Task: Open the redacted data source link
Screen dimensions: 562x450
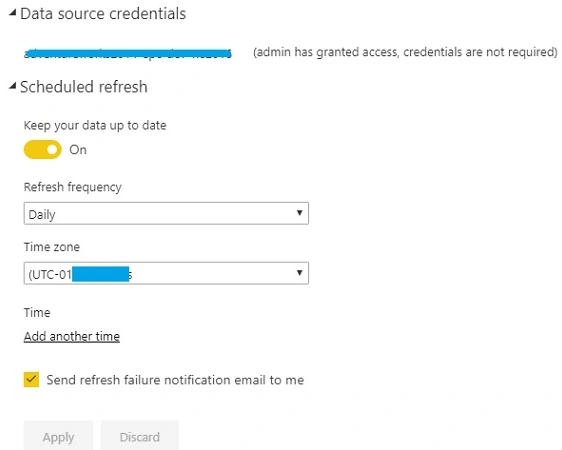Action: (128, 53)
